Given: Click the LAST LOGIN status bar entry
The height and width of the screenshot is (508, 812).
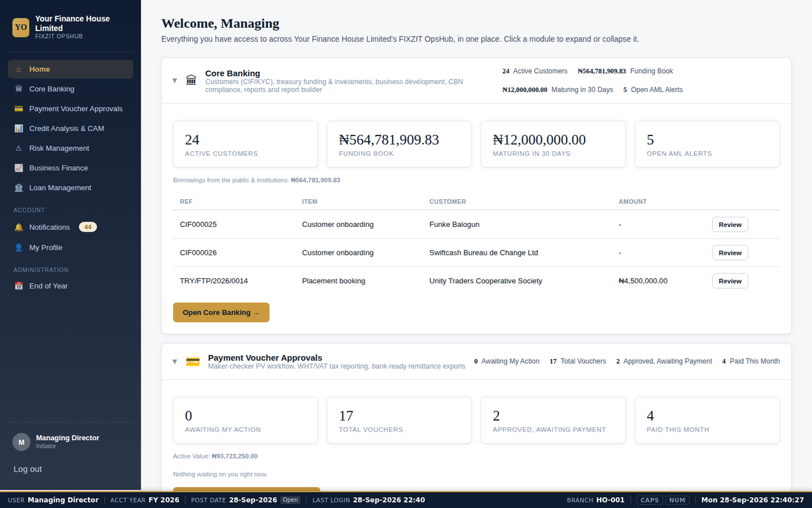Looking at the screenshot, I should (x=369, y=501).
